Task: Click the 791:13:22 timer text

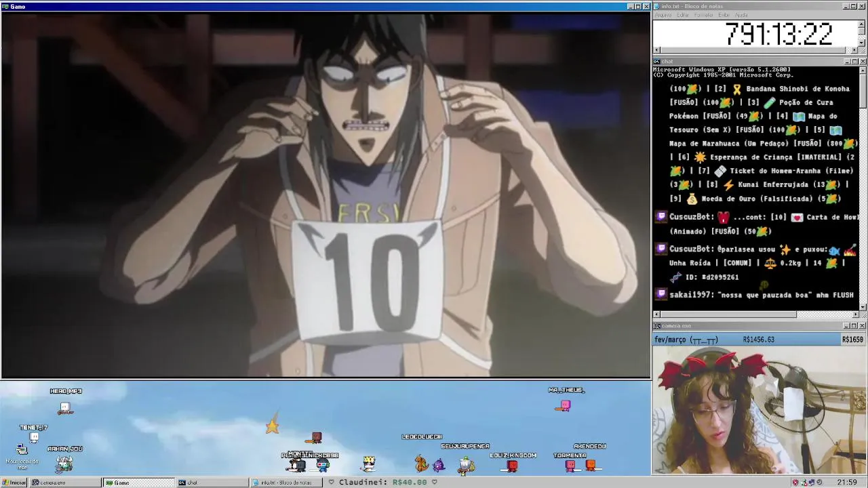Action: click(778, 34)
